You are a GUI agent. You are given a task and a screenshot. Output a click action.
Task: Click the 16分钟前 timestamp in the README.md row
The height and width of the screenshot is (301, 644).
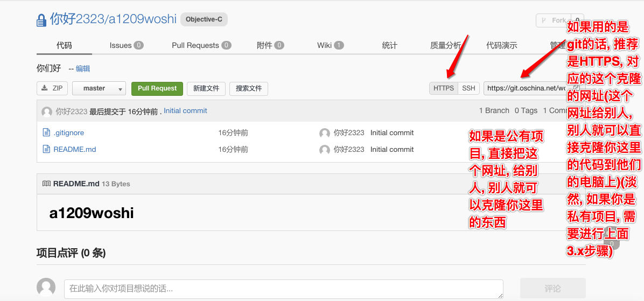coord(233,149)
